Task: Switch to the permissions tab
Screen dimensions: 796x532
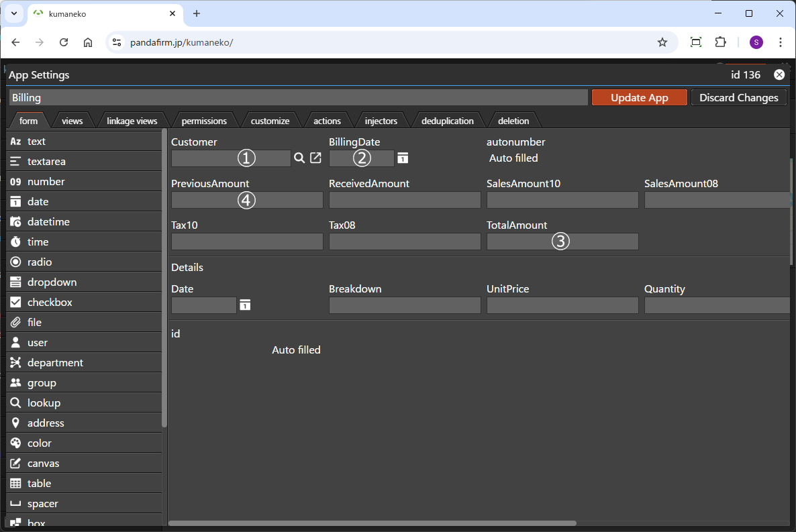Action: tap(204, 121)
